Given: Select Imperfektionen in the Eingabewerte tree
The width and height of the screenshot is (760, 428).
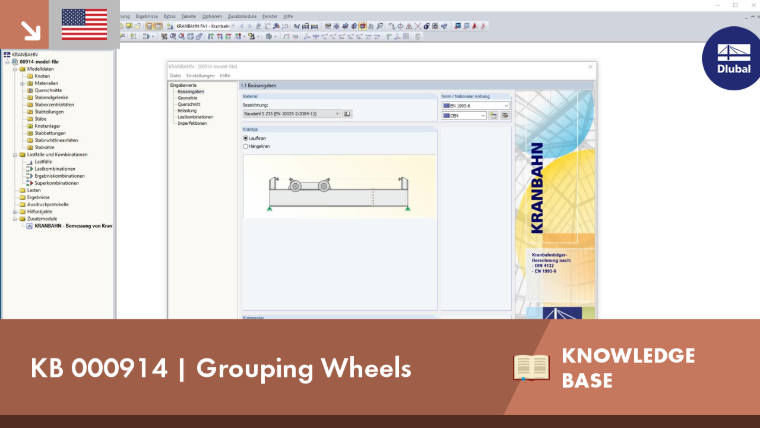Looking at the screenshot, I should [x=192, y=123].
